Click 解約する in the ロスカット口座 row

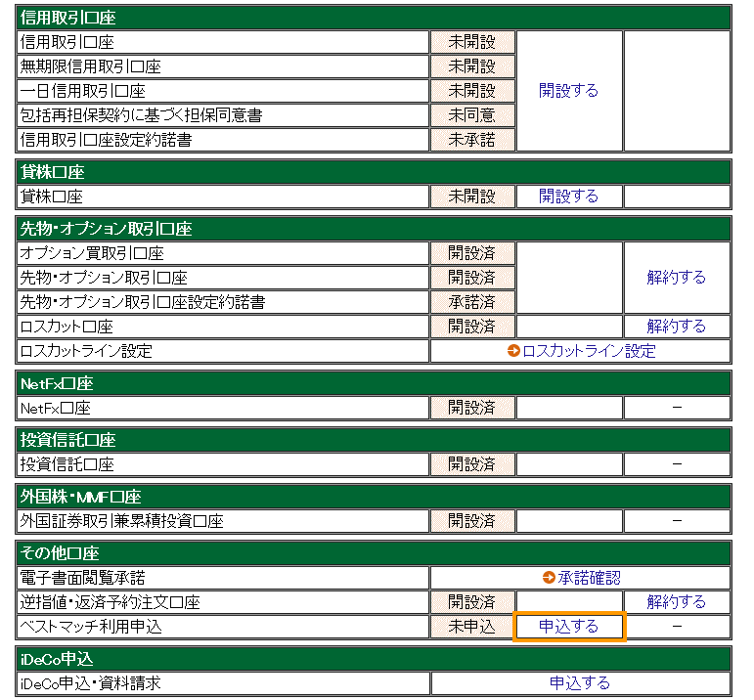tap(676, 327)
